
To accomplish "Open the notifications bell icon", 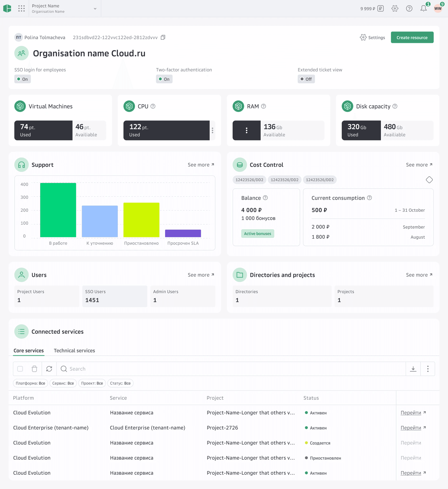I will [424, 9].
